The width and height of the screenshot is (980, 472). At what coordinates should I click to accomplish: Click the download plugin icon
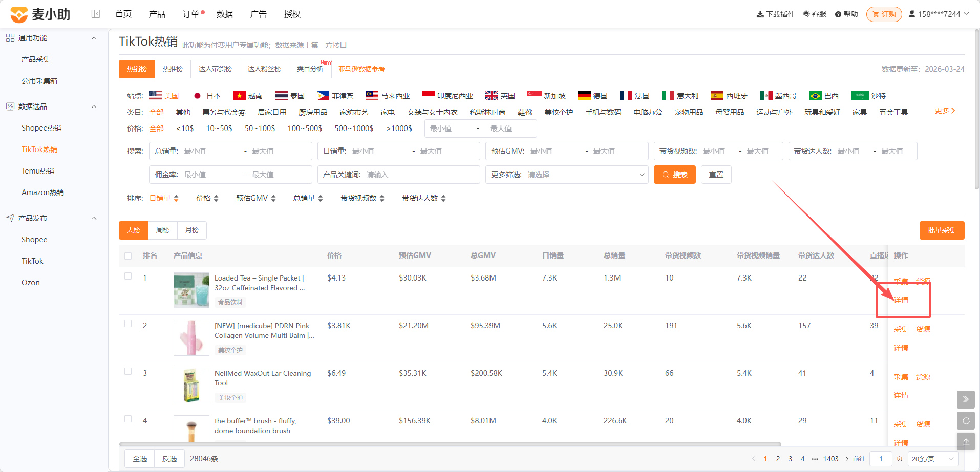760,14
